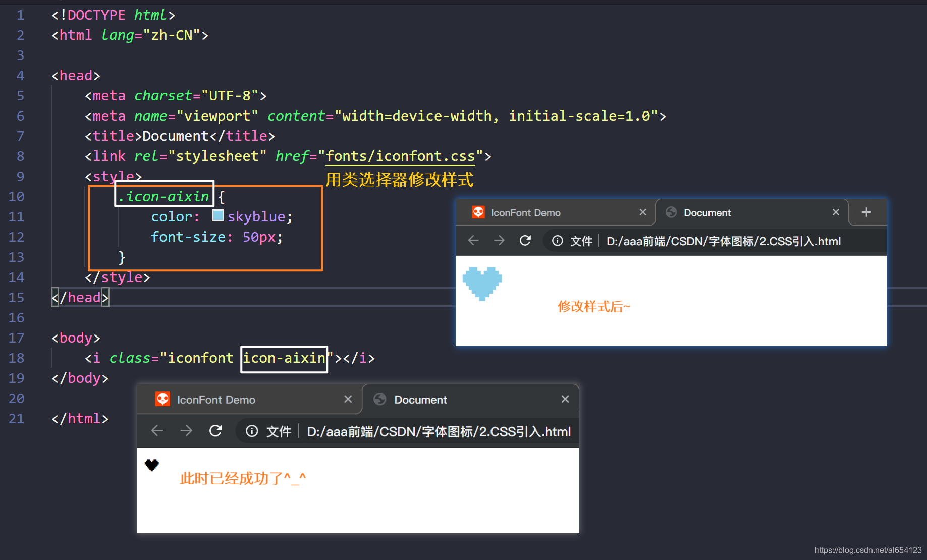Switch to IconFont Demo tab in lower browser
927x560 pixels.
tap(250, 400)
